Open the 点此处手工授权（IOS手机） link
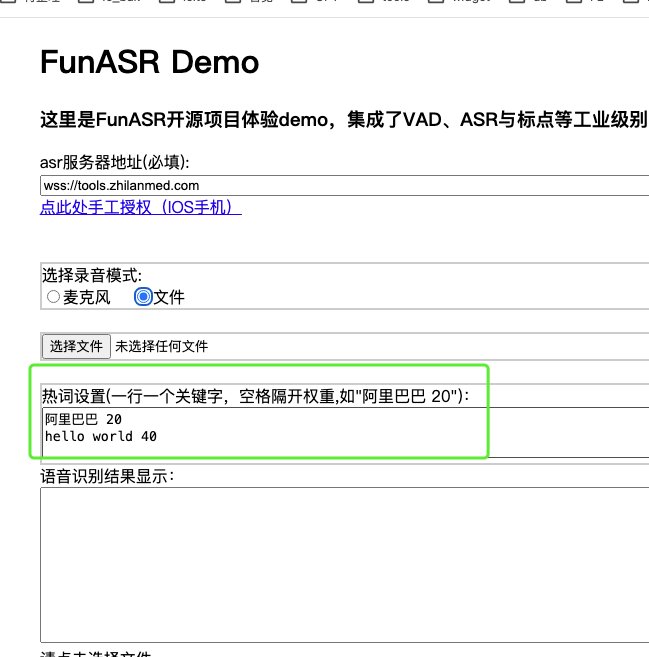This screenshot has height=657, width=649. 140,207
